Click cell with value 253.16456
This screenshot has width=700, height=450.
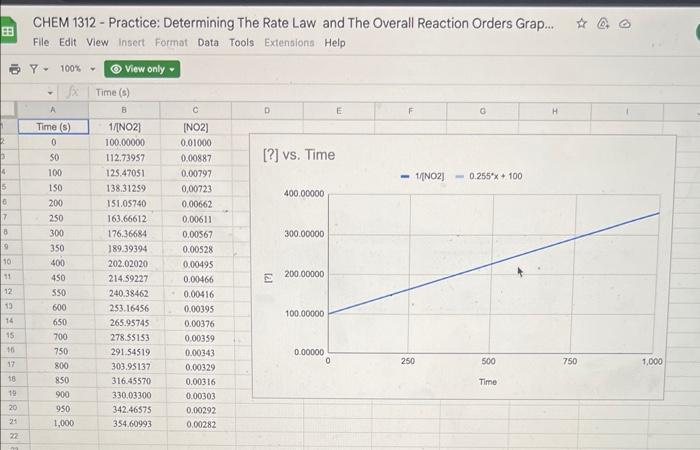tap(129, 308)
